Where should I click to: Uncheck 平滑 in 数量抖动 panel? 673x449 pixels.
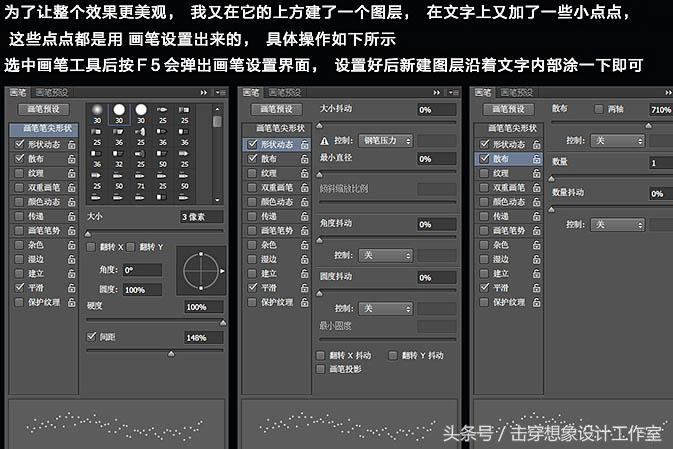[485, 288]
